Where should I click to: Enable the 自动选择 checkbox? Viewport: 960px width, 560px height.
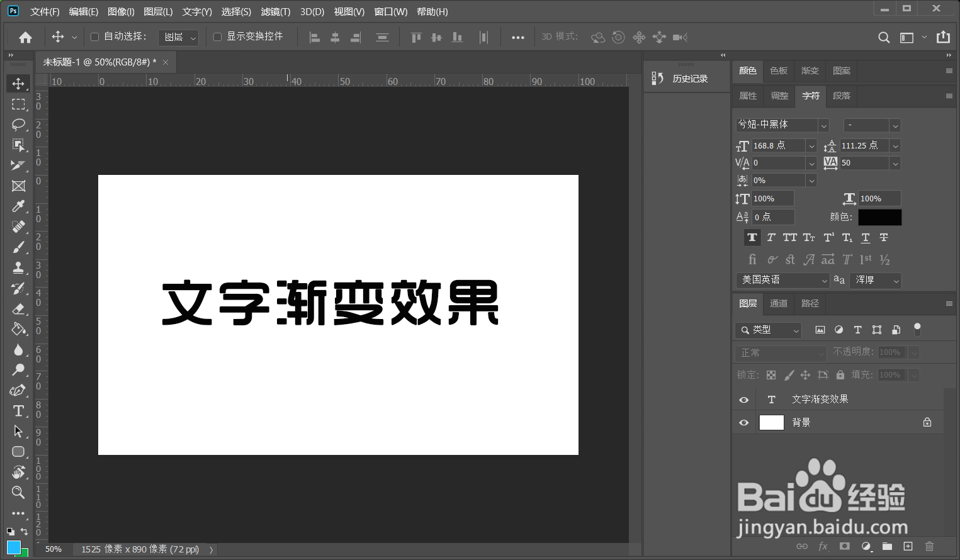[94, 37]
